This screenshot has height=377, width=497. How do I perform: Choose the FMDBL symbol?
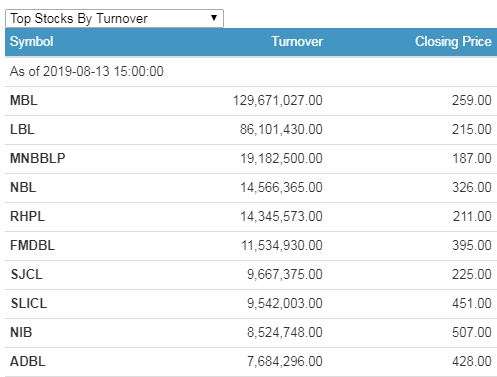(x=32, y=245)
